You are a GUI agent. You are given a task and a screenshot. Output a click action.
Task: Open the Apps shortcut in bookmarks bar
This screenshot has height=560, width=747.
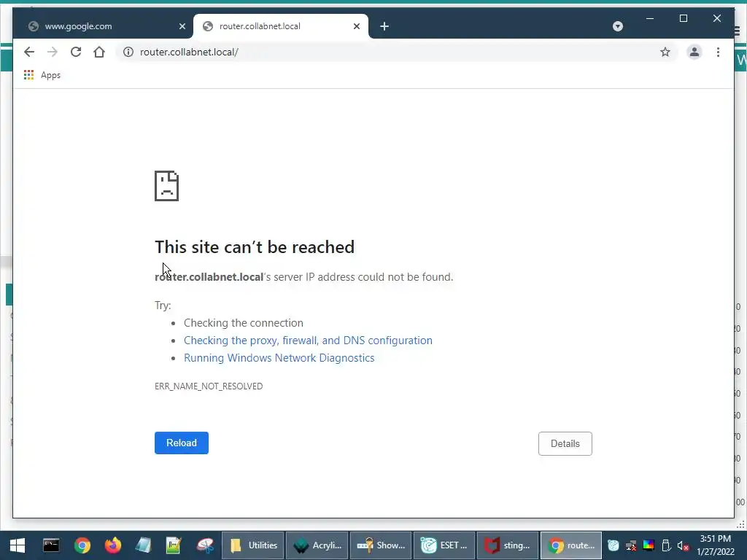point(42,75)
